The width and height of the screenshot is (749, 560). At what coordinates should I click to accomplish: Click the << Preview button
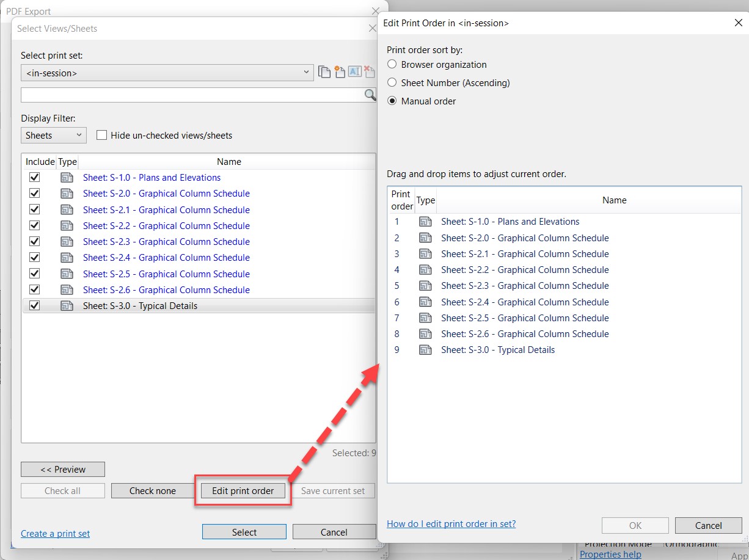point(63,470)
